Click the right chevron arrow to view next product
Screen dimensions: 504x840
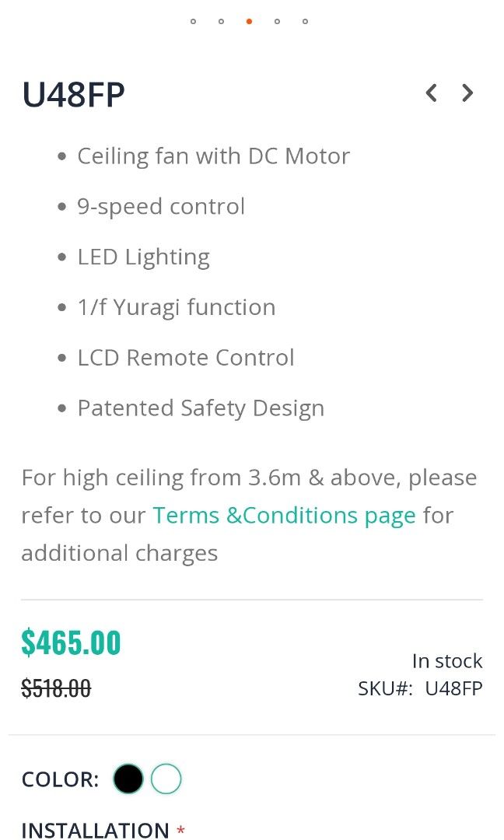467,93
